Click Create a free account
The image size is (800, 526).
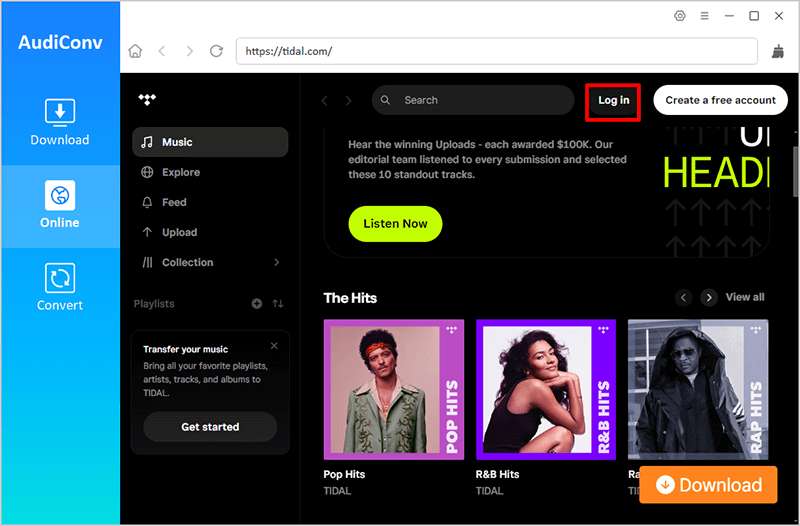[x=720, y=100]
